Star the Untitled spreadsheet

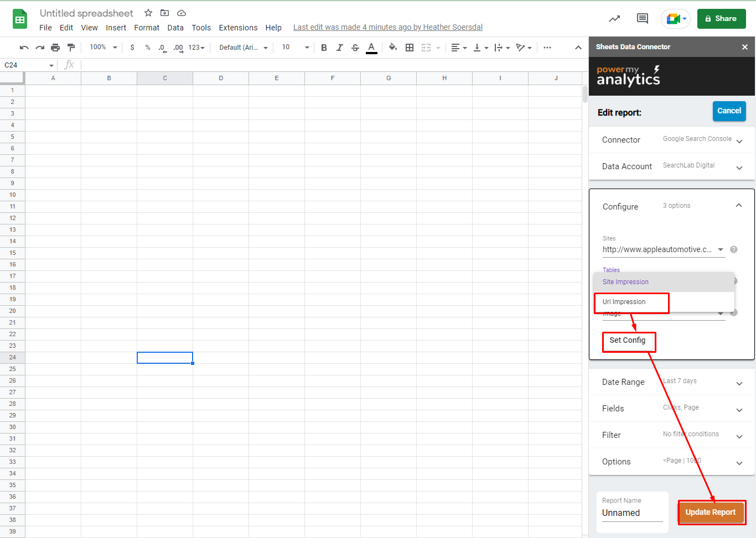148,13
